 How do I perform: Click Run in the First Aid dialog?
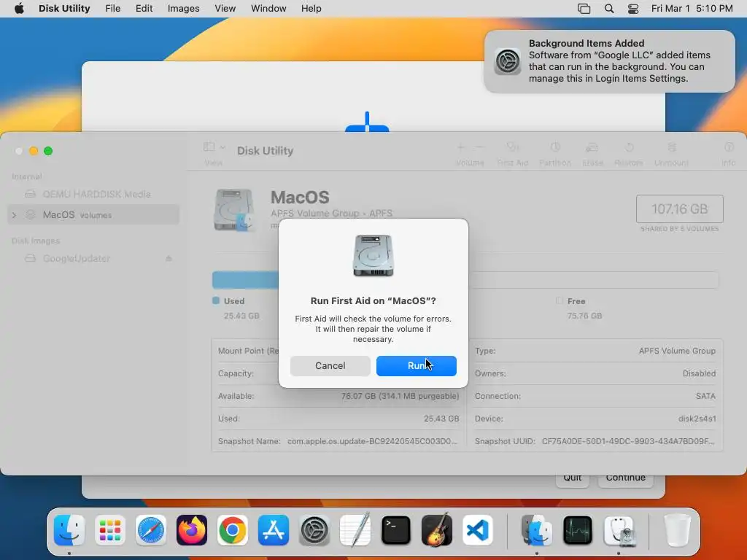pos(416,366)
